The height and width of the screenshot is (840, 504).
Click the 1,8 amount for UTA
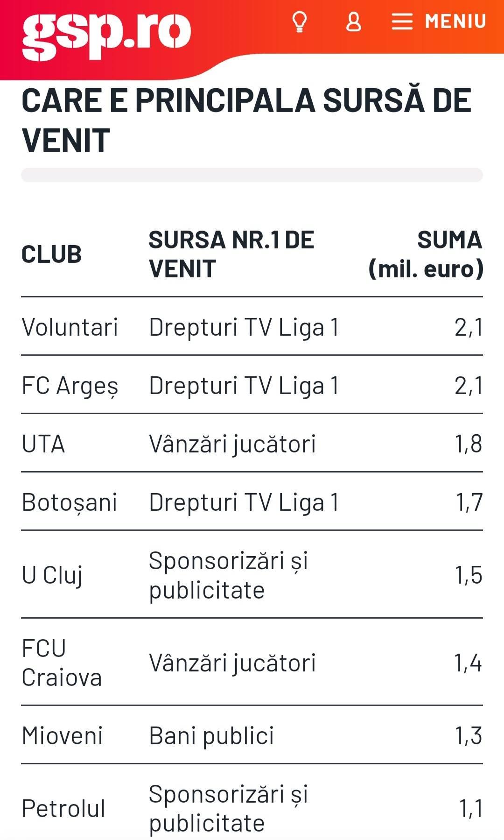[468, 444]
